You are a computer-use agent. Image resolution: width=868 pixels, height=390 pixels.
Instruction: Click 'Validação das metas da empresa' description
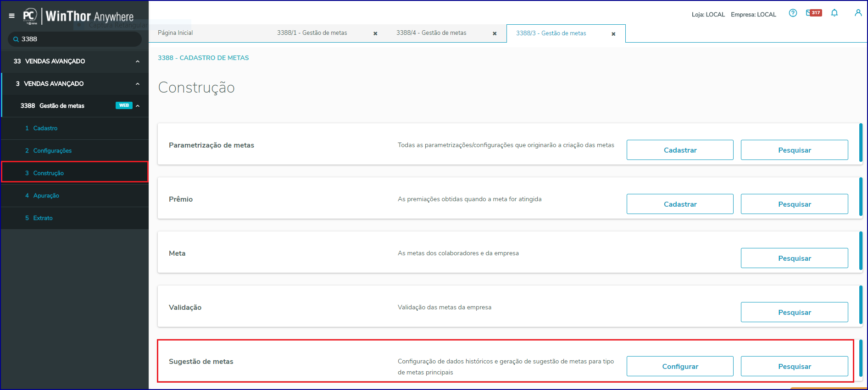(445, 308)
